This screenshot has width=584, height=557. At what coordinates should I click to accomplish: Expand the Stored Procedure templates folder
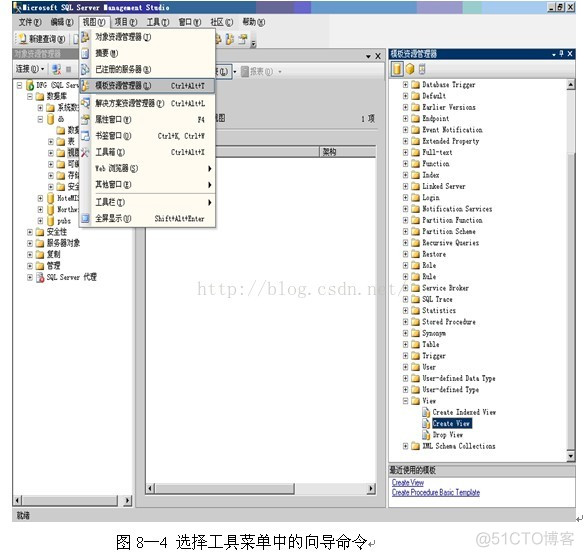pyautogui.click(x=406, y=322)
